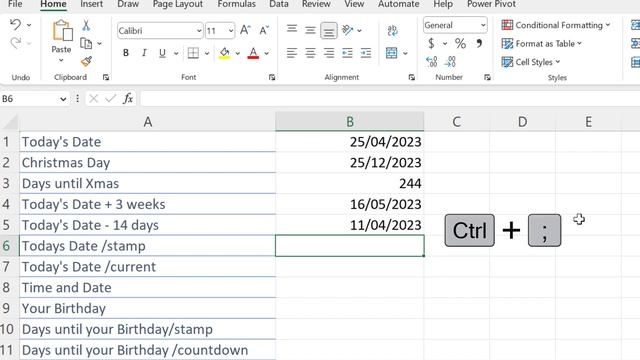The width and height of the screenshot is (640, 360).
Task: Click Increase Decimal icon
Action: tap(431, 62)
